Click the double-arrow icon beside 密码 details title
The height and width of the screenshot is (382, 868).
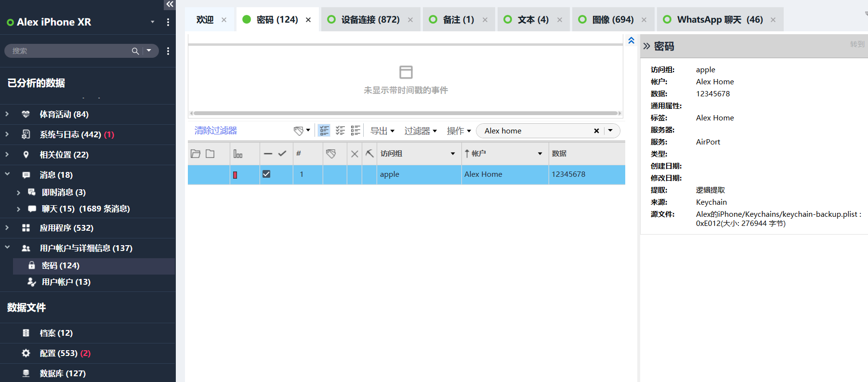point(646,46)
